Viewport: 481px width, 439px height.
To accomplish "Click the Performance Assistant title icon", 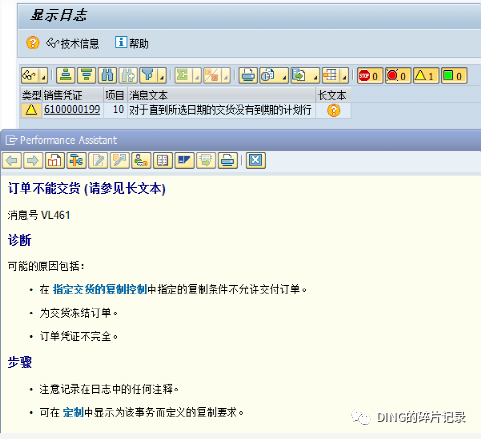I will pyautogui.click(x=11, y=140).
